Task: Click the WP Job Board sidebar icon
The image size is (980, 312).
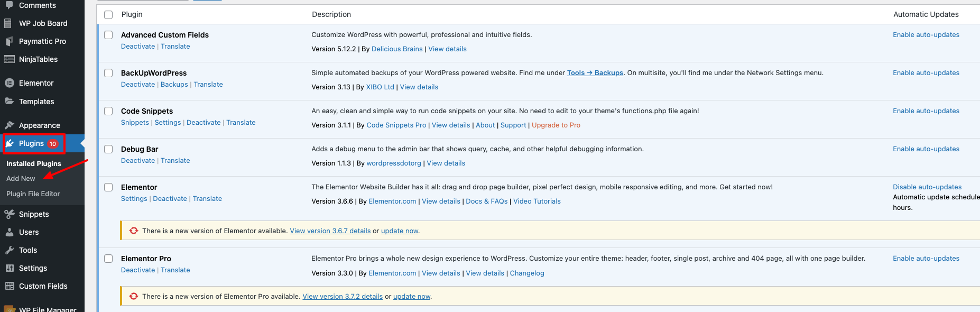Action: pos(8,23)
